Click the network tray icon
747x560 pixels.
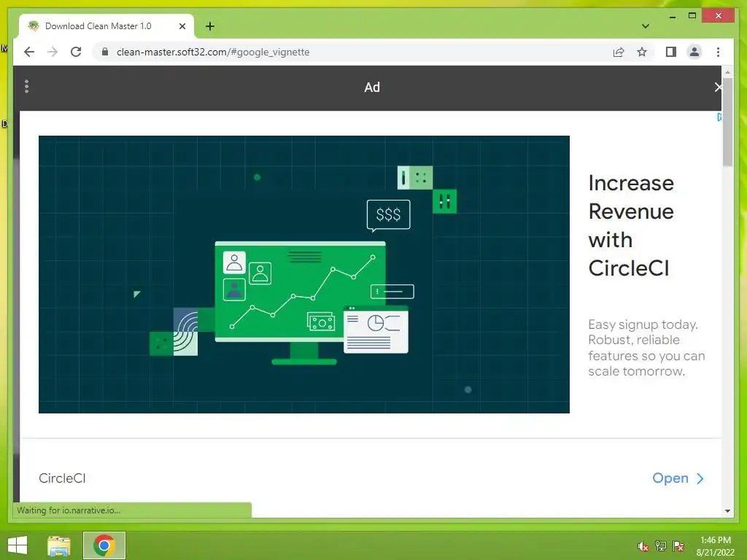(661, 546)
